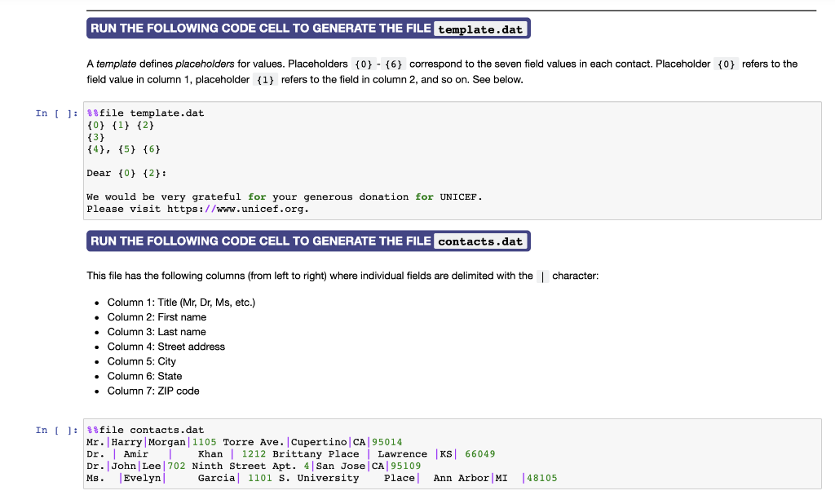Click the GENERATE THE FILE contacts.dat banner
Screen dimensions: 835x504
[308, 241]
